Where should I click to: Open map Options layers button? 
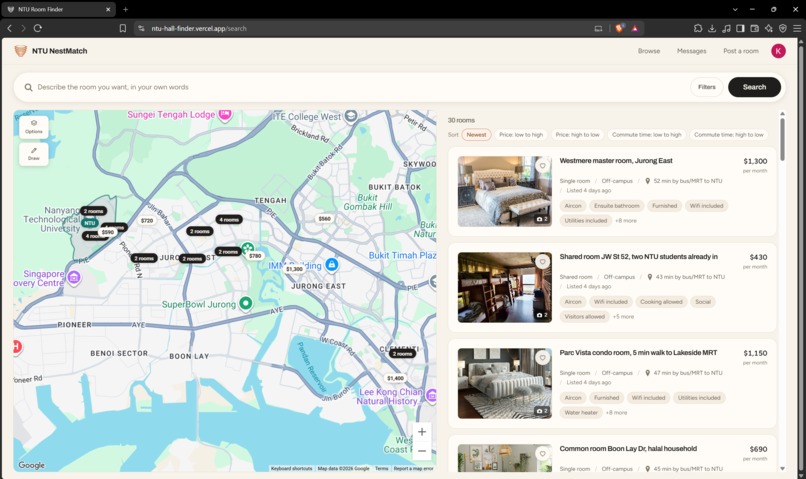34,126
